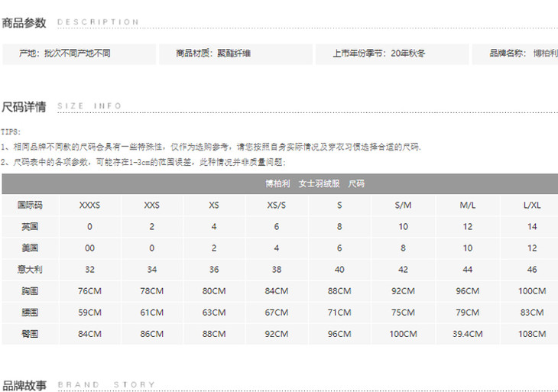Click the 上市年份季节 20年秋冬 box
558x392 pixels.
(391, 53)
